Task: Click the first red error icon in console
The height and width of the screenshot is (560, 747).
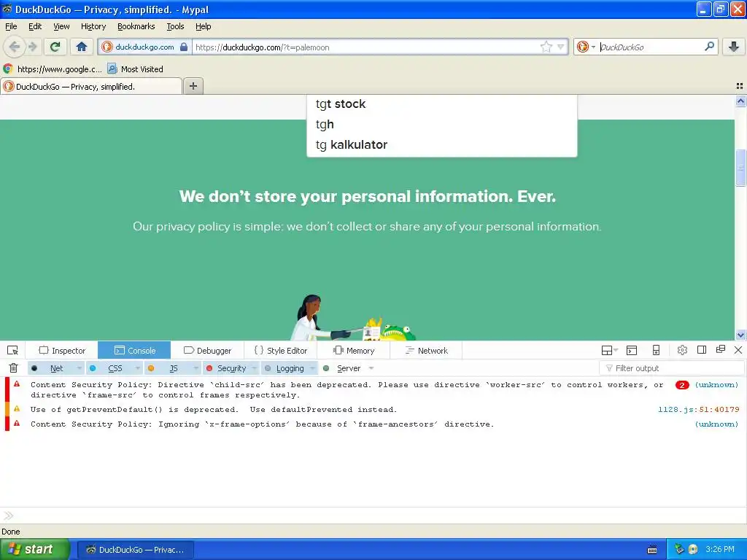Action: tap(17, 384)
